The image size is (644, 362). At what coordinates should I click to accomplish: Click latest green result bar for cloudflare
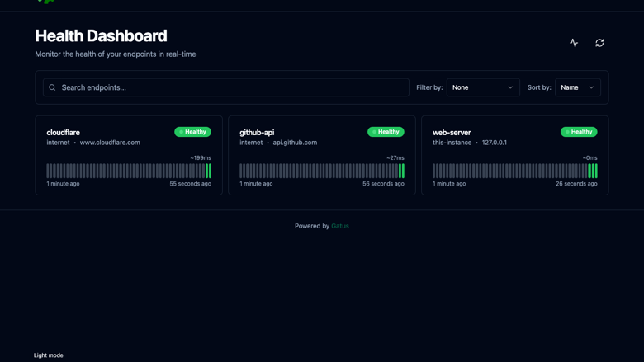coord(211,171)
